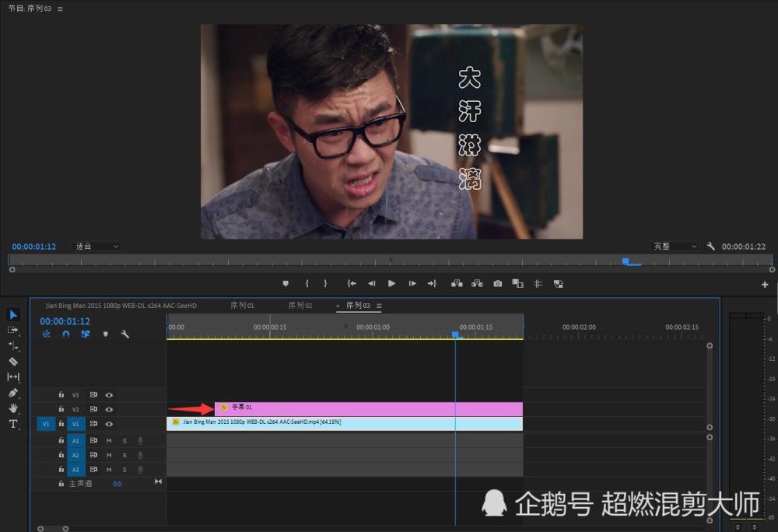Add a marker in the timeline

pos(105,334)
